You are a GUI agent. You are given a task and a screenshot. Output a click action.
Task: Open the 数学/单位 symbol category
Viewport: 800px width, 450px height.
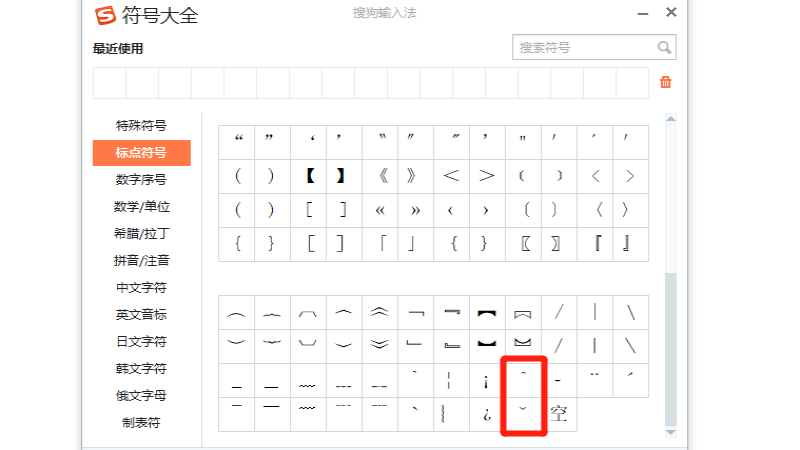pos(141,207)
